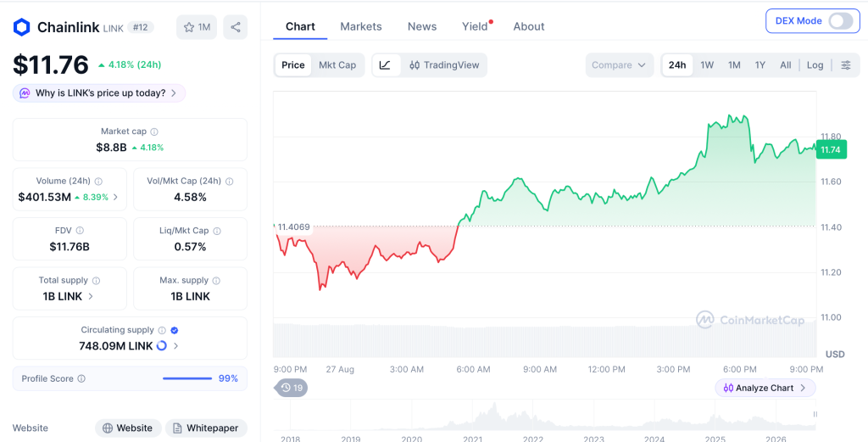Click the 4.58% Vol/Mkt Cap value

[190, 197]
